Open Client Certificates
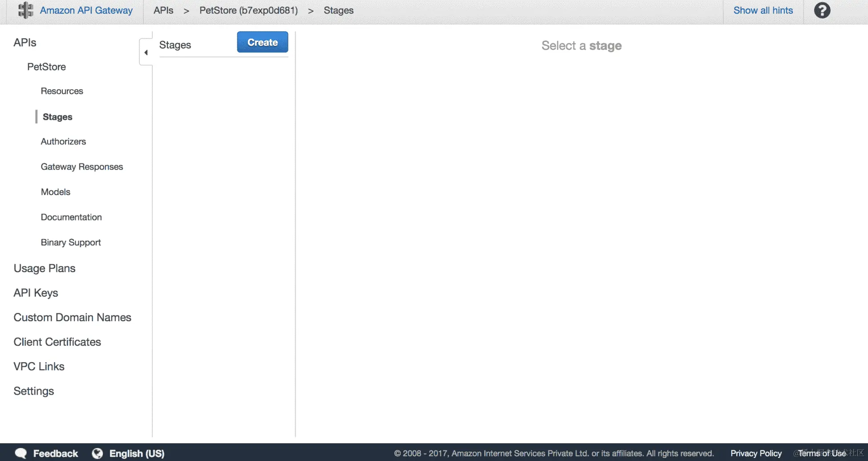868x461 pixels. tap(57, 342)
